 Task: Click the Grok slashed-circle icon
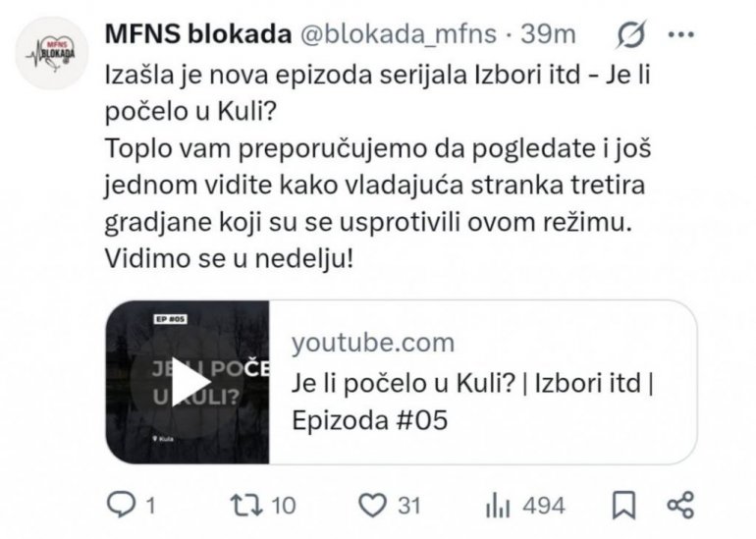[x=631, y=34]
